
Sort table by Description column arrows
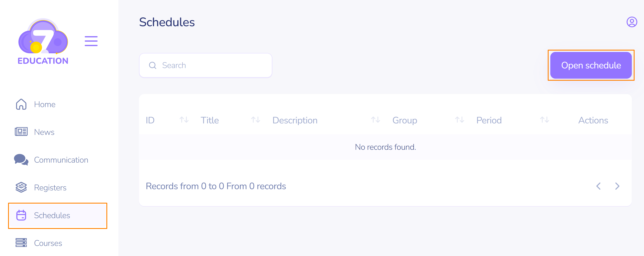click(x=375, y=120)
